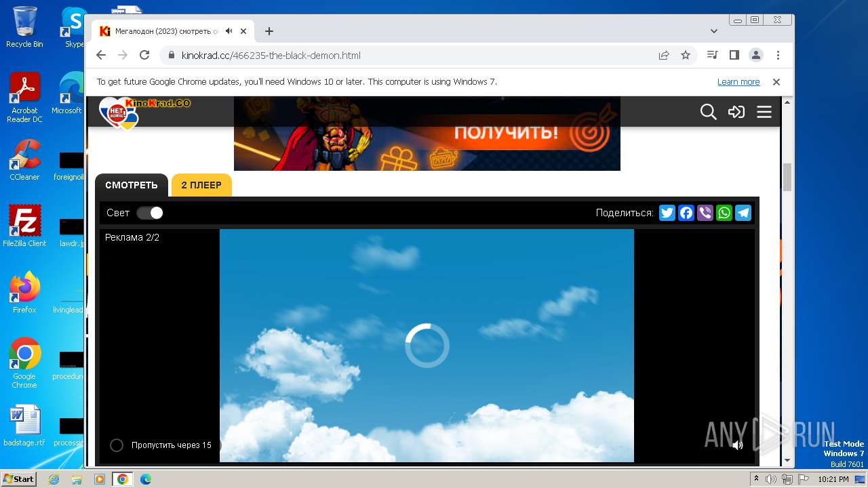This screenshot has height=488, width=868.
Task: Select the Мегалодон (2023) browser tab
Action: coord(173,31)
